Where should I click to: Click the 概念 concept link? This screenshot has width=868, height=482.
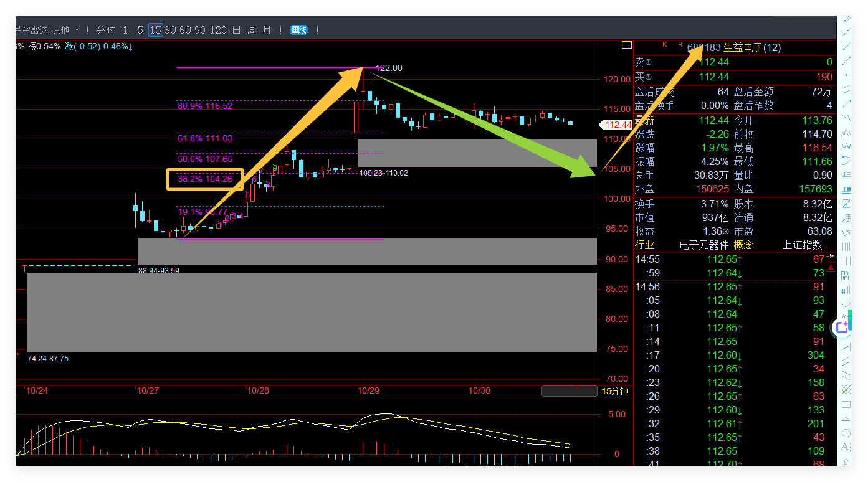click(743, 245)
